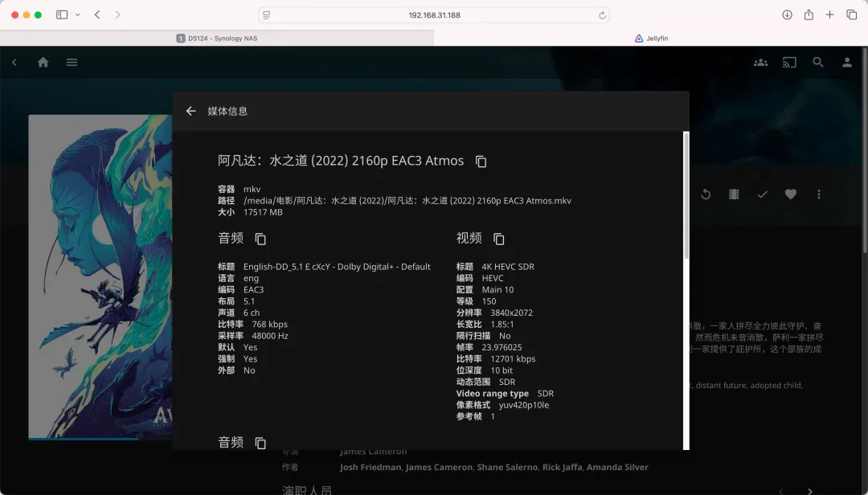Open the Safari share menu
This screenshot has height=495, width=868.
[809, 15]
